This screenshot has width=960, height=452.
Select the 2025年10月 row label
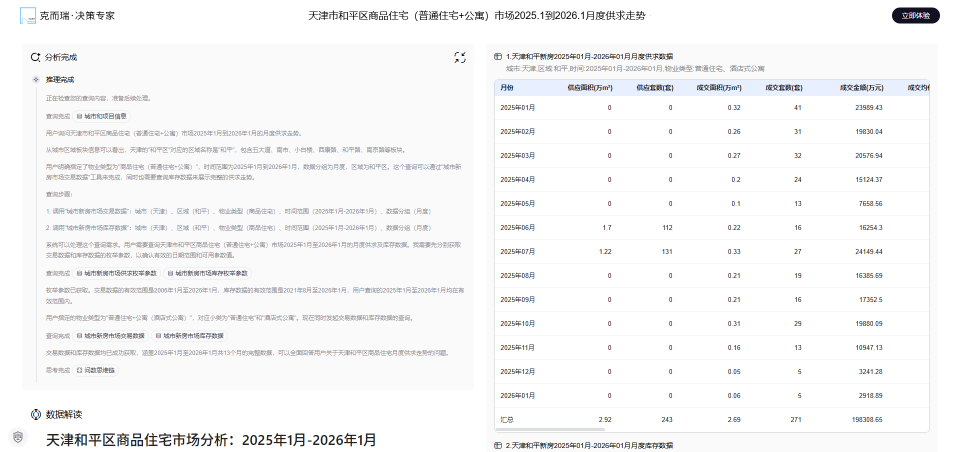(x=517, y=323)
